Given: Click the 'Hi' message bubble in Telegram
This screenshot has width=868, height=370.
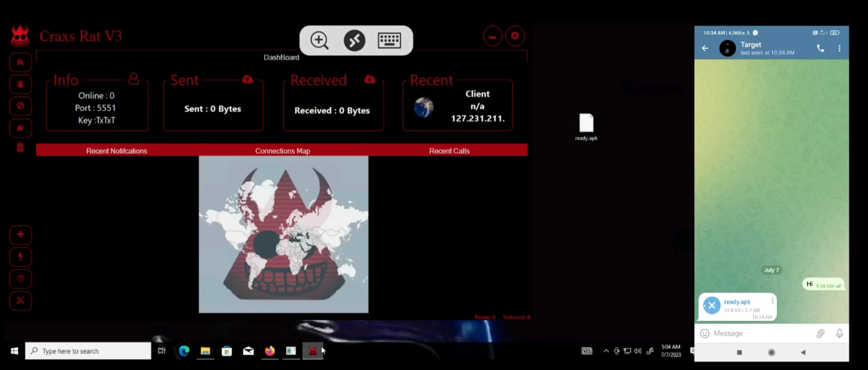Looking at the screenshot, I should (x=823, y=284).
